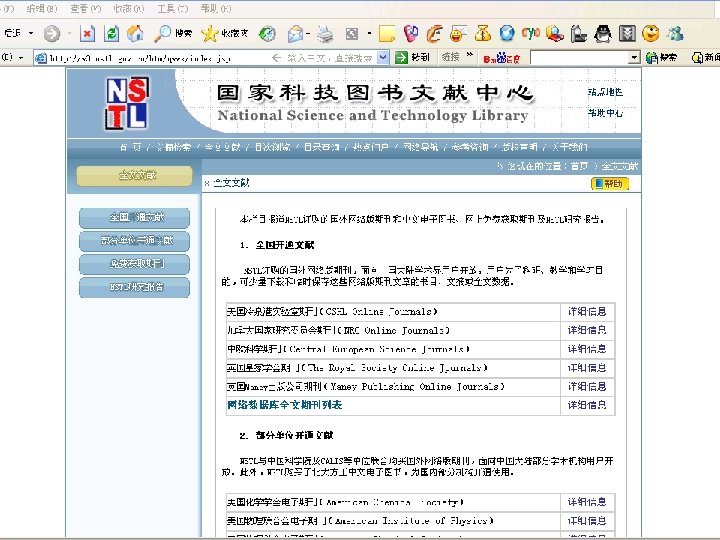The height and width of the screenshot is (540, 720).
Task: Click the Refresh page icon
Action: click(x=111, y=34)
